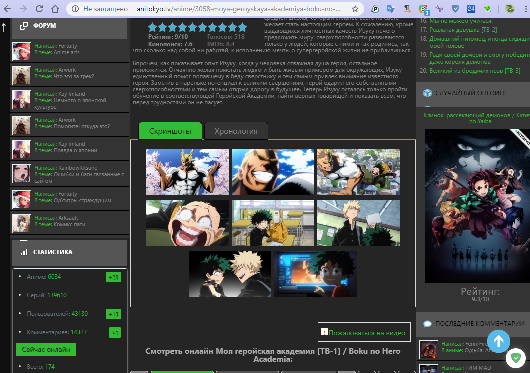Image resolution: width=530 pixels, height=373 pixels.
Task: Open the Google Translate extension icon
Action: pyautogui.click(x=391, y=9)
